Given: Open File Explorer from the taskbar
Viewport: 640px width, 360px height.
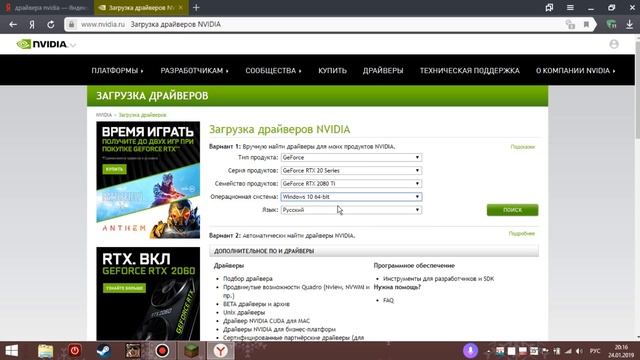Looking at the screenshot, I should pos(45,351).
